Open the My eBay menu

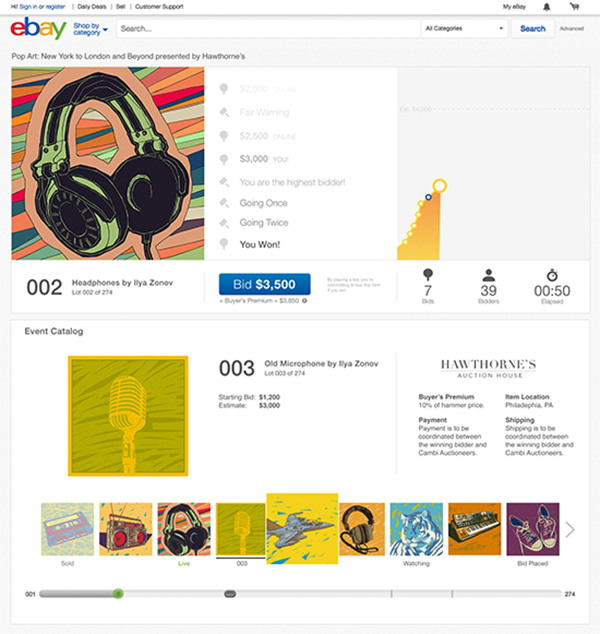click(514, 6)
